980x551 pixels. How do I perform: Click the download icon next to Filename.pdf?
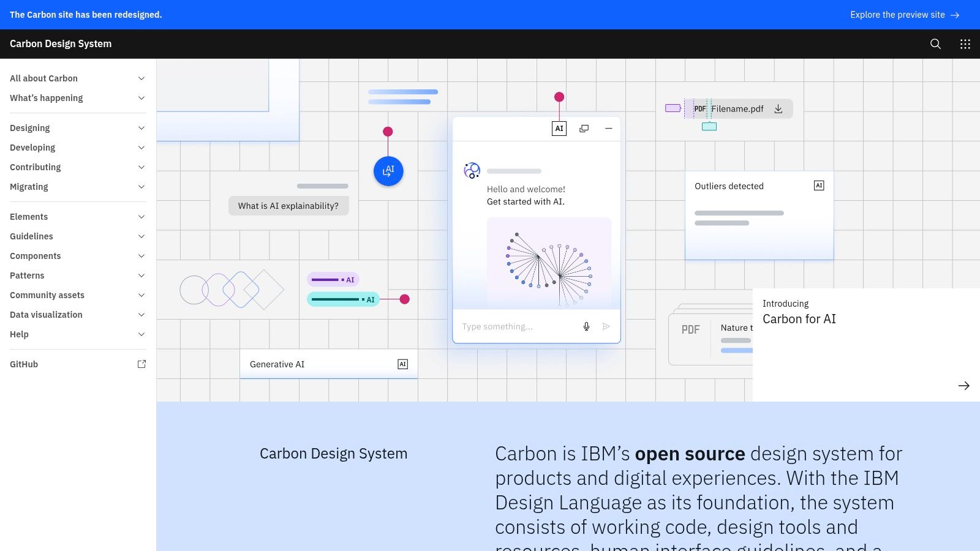pos(778,109)
